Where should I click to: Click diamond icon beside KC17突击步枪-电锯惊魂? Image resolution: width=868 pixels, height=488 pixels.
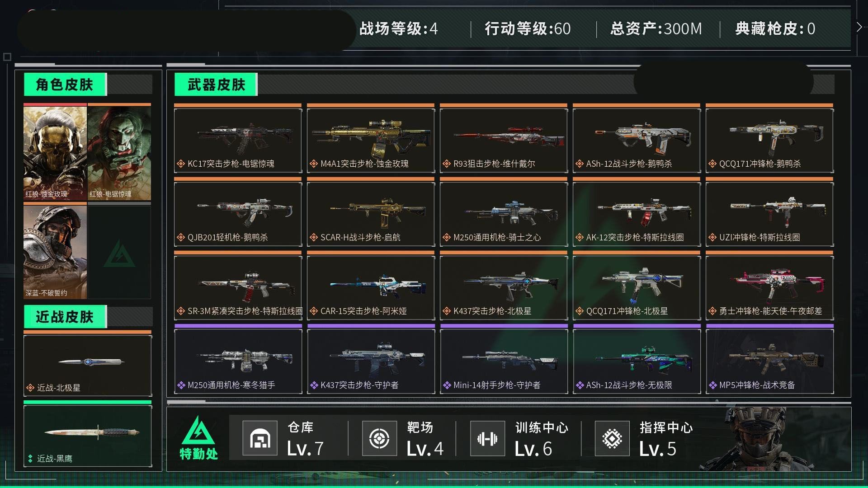pyautogui.click(x=180, y=164)
